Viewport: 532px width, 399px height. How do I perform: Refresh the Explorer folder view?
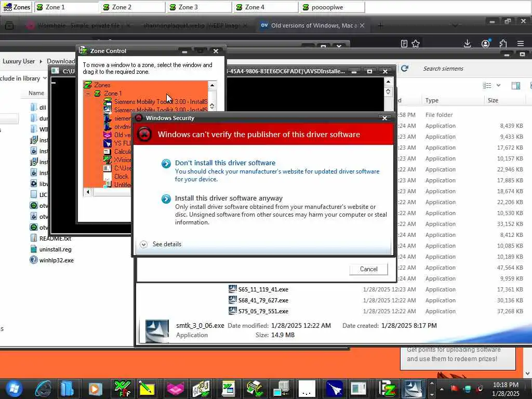coord(404,69)
